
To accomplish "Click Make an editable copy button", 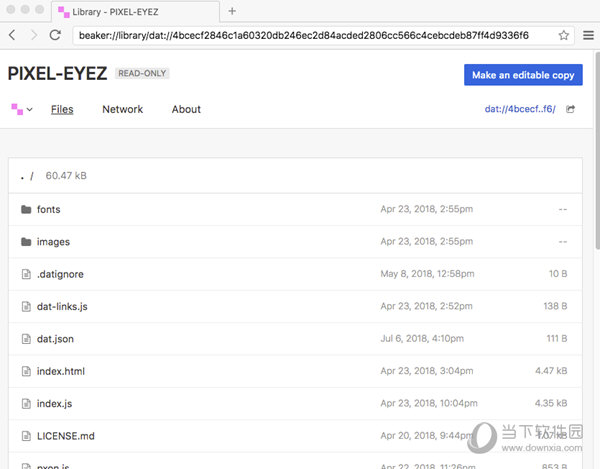I will 523,75.
